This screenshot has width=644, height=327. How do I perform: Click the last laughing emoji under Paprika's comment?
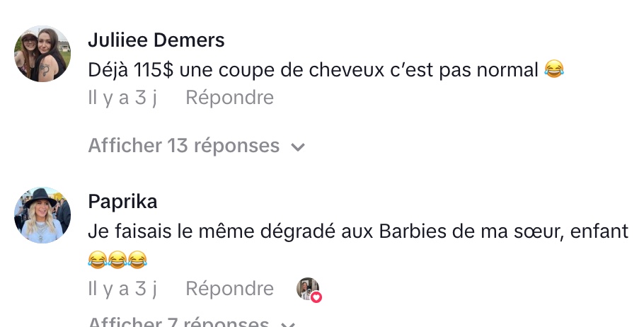point(137,260)
